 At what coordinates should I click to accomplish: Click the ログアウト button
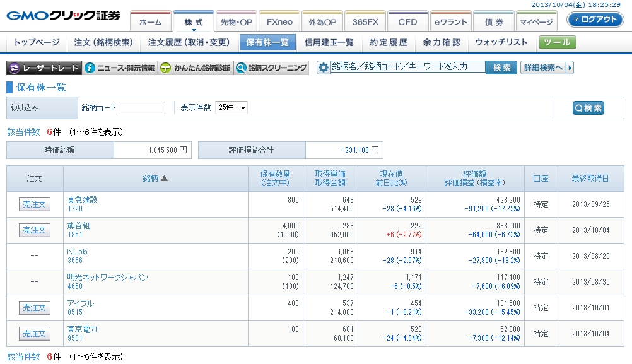tap(595, 20)
